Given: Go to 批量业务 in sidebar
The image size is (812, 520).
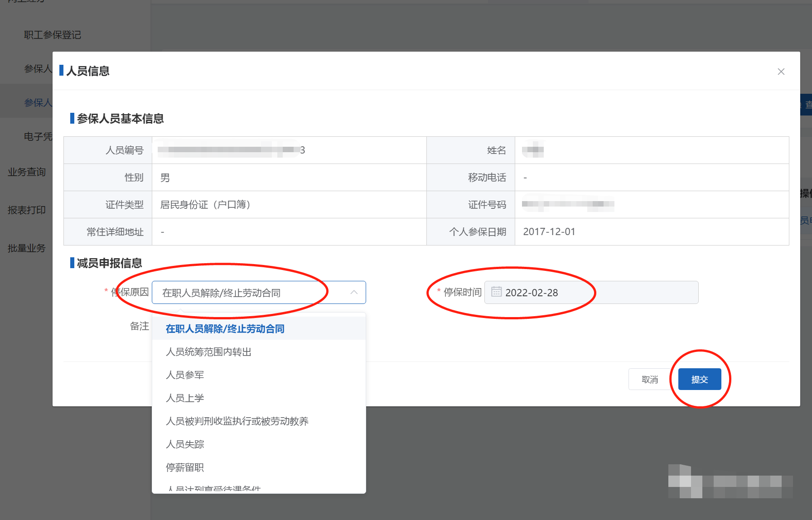Looking at the screenshot, I should tap(27, 248).
